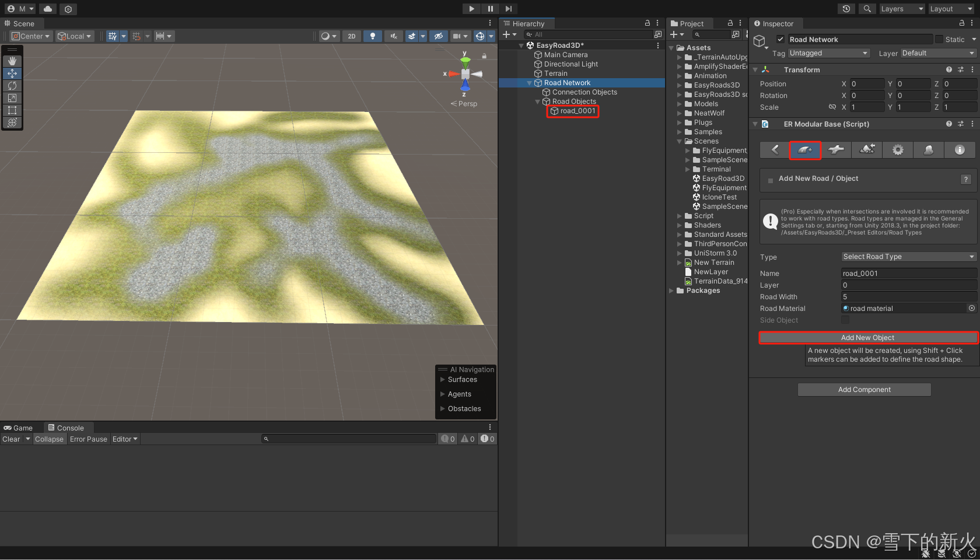Screen dimensions: 980x560
Task: Open the Select Road Type dropdown
Action: coord(908,257)
